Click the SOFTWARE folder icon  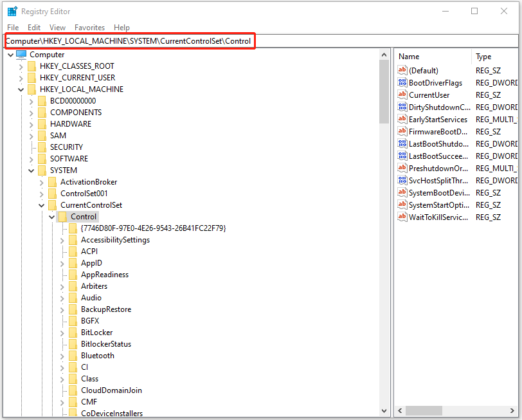(x=42, y=159)
